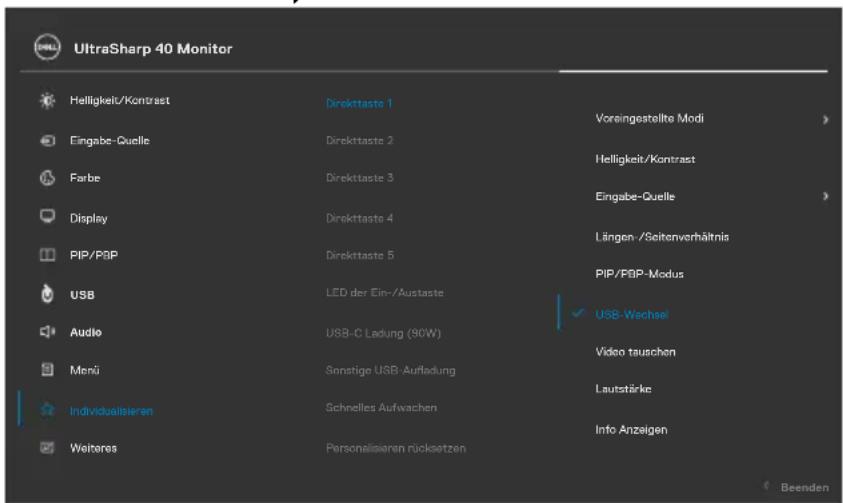The image size is (843, 503).
Task: Click the USB plug icon
Action: tap(47, 294)
